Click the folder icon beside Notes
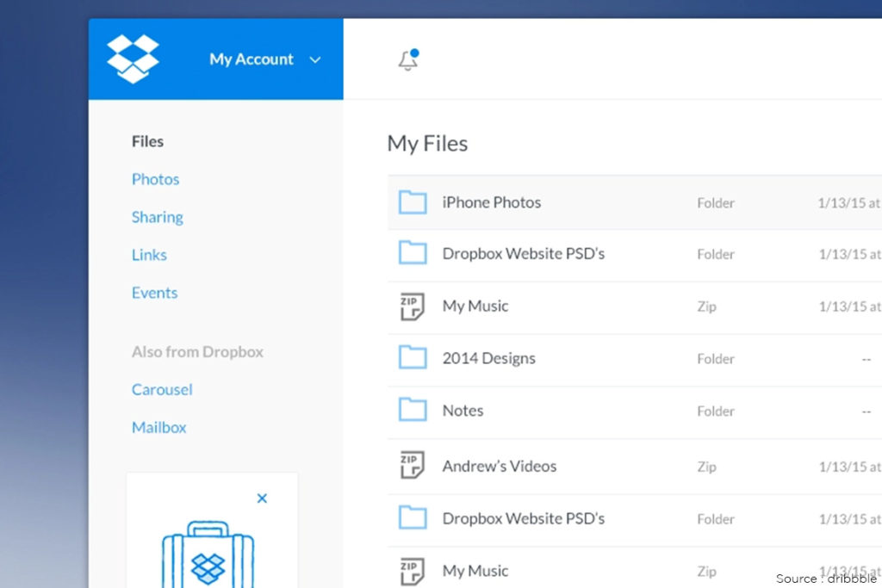 click(x=413, y=410)
